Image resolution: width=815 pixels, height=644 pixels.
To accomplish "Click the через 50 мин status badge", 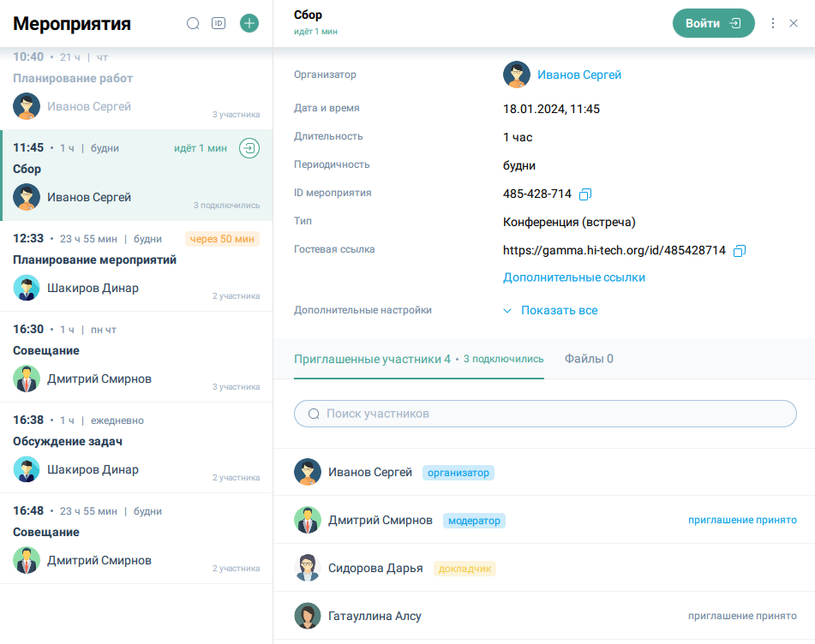I will [222, 239].
